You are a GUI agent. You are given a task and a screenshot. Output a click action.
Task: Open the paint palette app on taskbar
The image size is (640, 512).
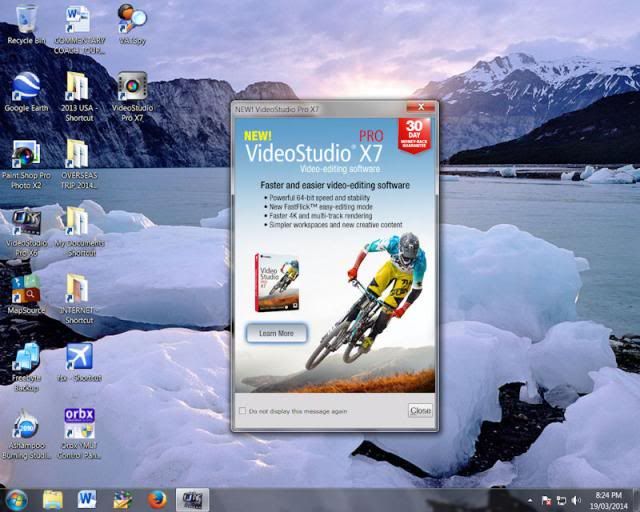point(122,500)
